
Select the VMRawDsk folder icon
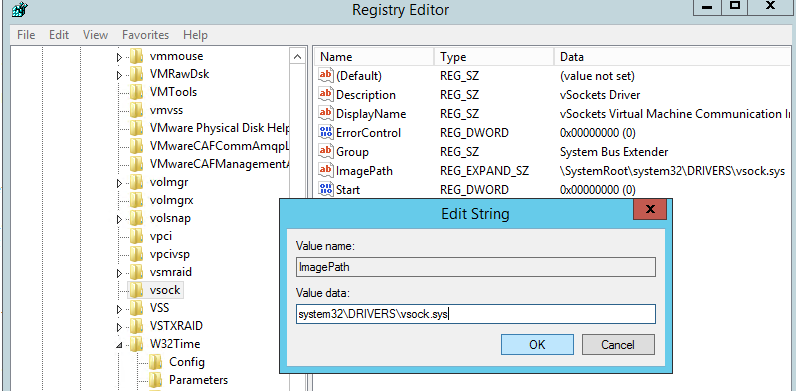(x=136, y=74)
